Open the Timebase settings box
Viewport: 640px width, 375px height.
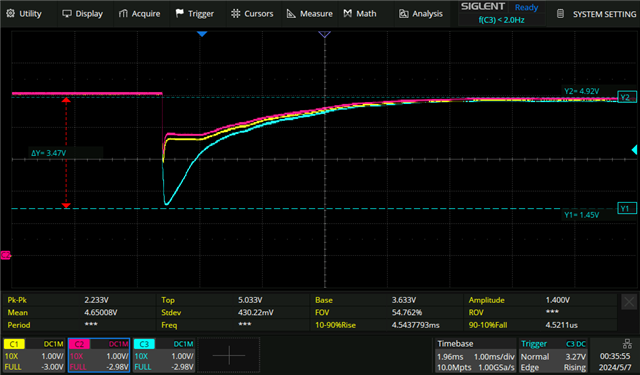(475, 355)
